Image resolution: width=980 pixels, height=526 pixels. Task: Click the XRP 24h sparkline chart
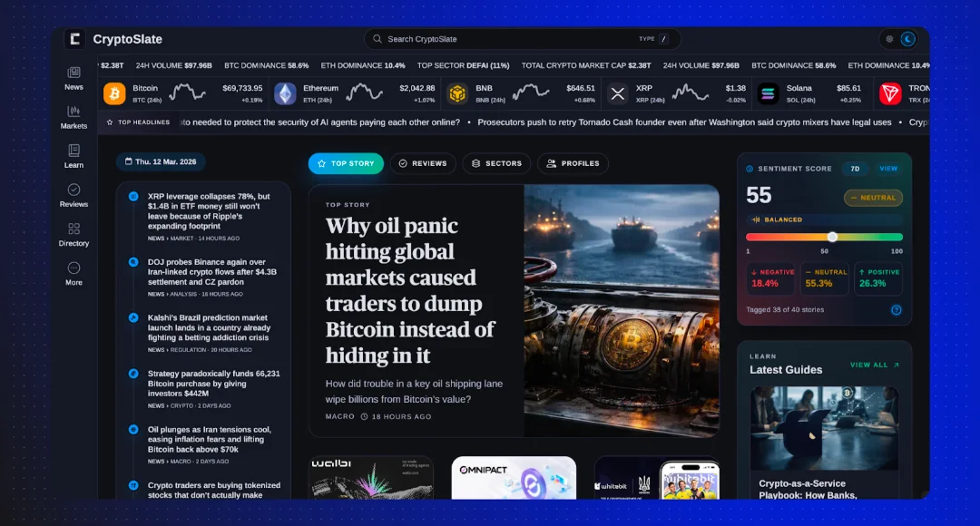coord(690,93)
